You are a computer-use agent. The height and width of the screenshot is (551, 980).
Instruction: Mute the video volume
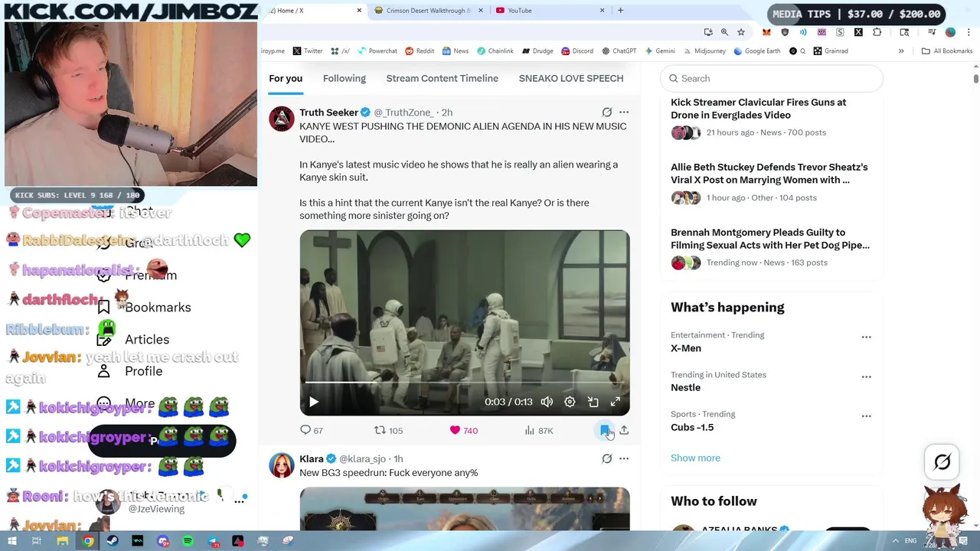(547, 402)
